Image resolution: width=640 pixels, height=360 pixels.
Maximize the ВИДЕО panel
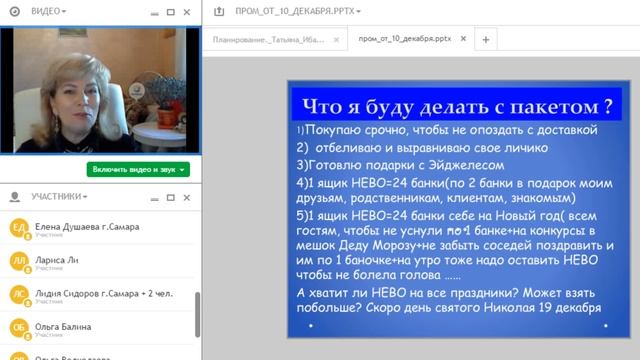171,12
